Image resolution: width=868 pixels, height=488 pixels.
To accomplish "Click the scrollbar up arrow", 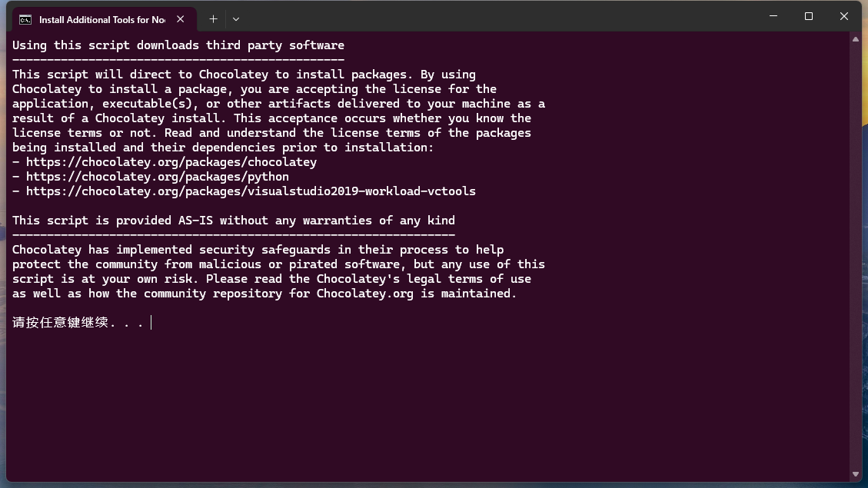I will (x=856, y=39).
